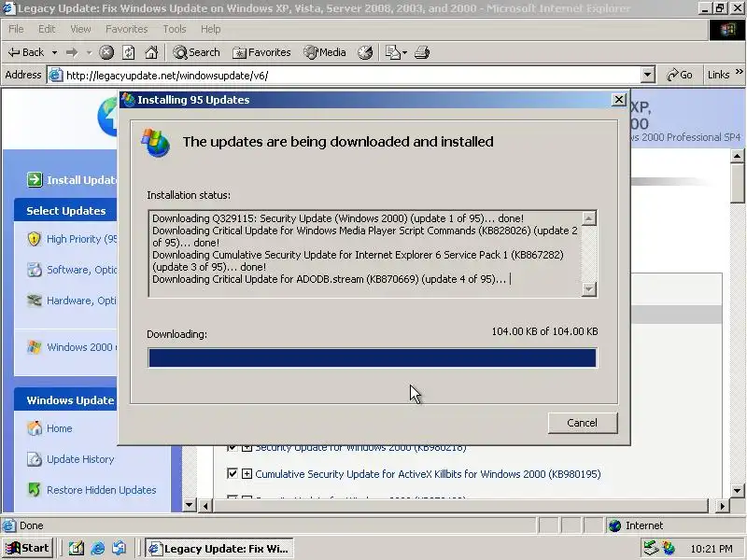The height and width of the screenshot is (560, 747).
Task: Click the Internet zone globe icon
Action: point(614,525)
